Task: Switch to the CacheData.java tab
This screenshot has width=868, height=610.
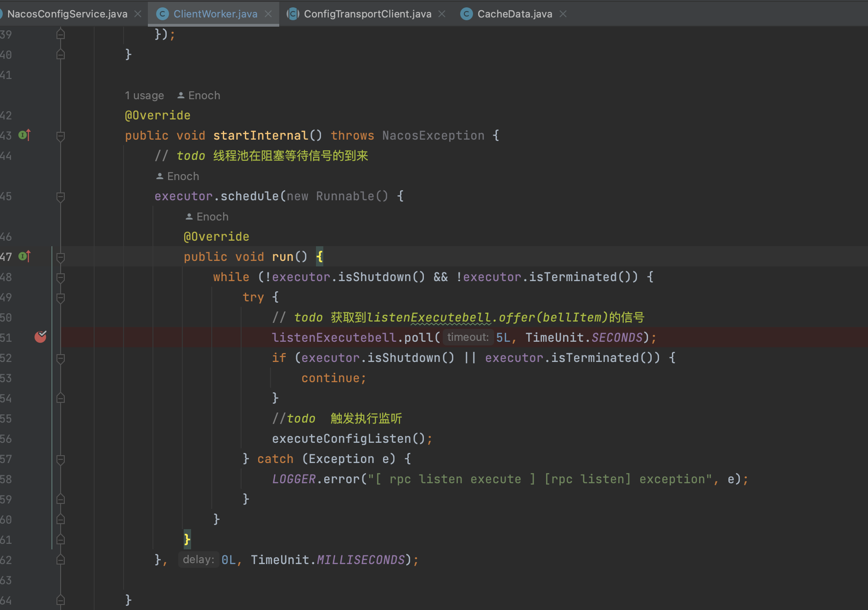Action: (x=515, y=14)
